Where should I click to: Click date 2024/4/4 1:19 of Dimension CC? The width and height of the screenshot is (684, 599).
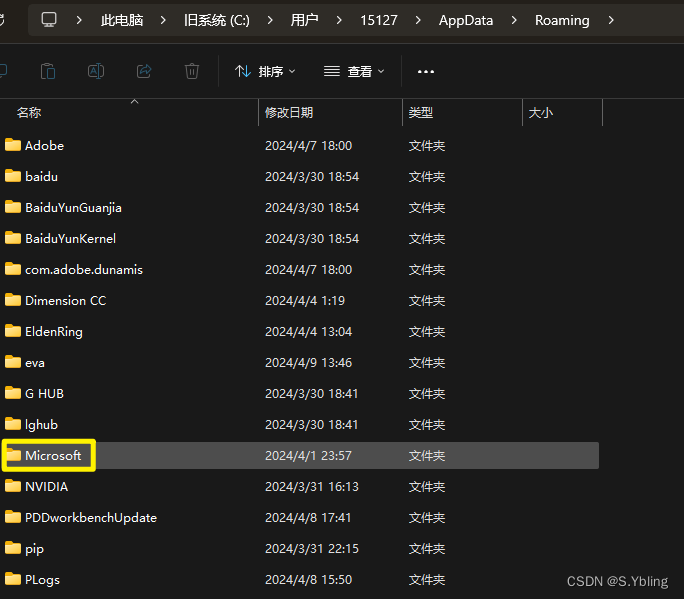tap(305, 300)
